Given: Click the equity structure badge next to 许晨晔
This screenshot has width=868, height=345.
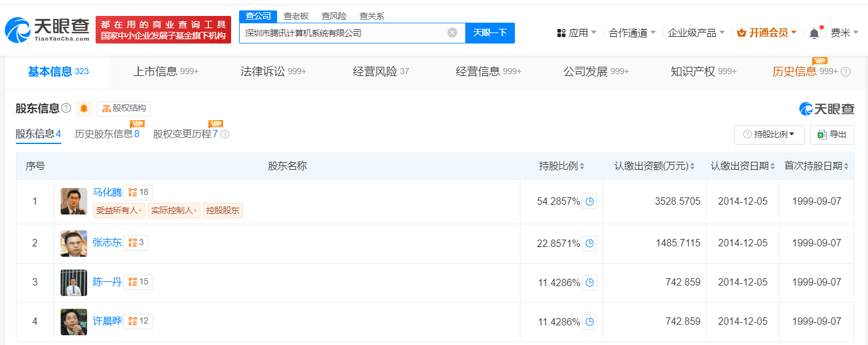Looking at the screenshot, I should [x=138, y=321].
